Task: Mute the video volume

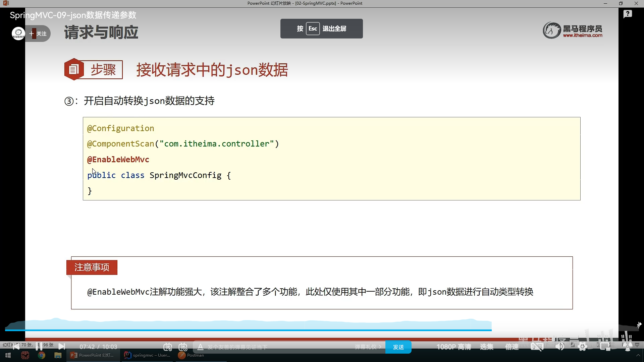Action: click(559, 347)
